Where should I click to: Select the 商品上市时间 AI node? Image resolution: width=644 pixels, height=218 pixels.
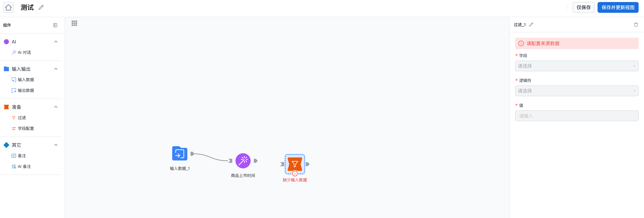click(243, 161)
